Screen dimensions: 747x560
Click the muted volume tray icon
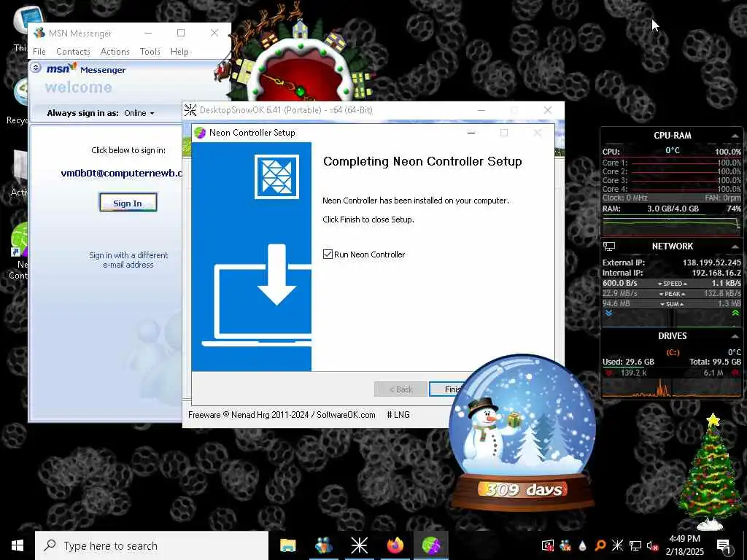click(x=652, y=545)
